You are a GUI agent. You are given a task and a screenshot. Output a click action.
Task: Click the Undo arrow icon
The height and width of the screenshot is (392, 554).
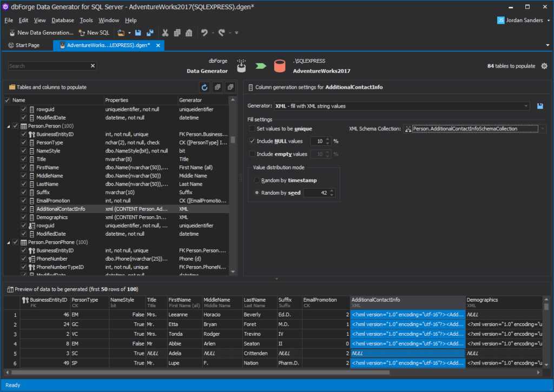click(204, 33)
